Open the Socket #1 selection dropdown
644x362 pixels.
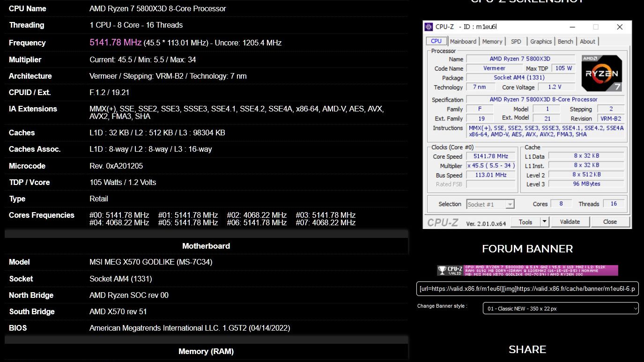point(490,204)
